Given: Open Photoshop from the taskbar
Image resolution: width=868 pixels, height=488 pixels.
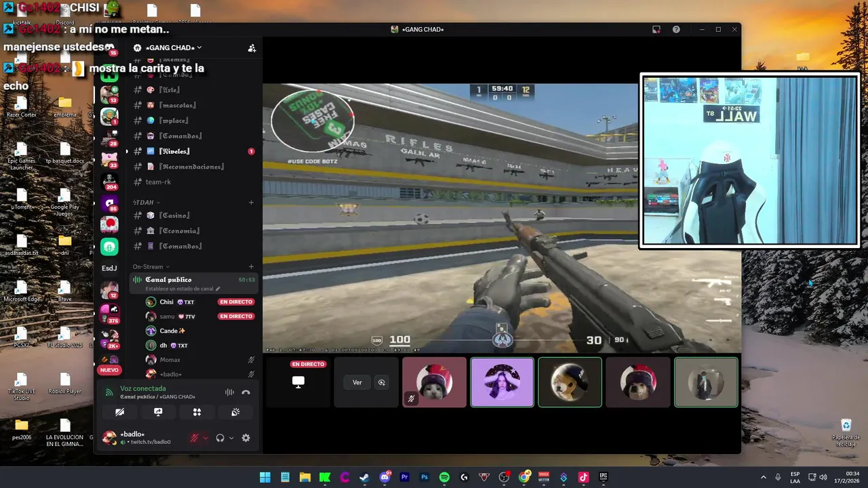Looking at the screenshot, I should coord(425,477).
